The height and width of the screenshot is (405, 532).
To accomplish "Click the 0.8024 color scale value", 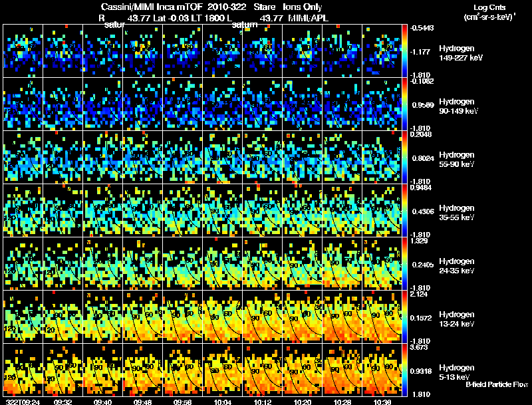I will [x=423, y=158].
